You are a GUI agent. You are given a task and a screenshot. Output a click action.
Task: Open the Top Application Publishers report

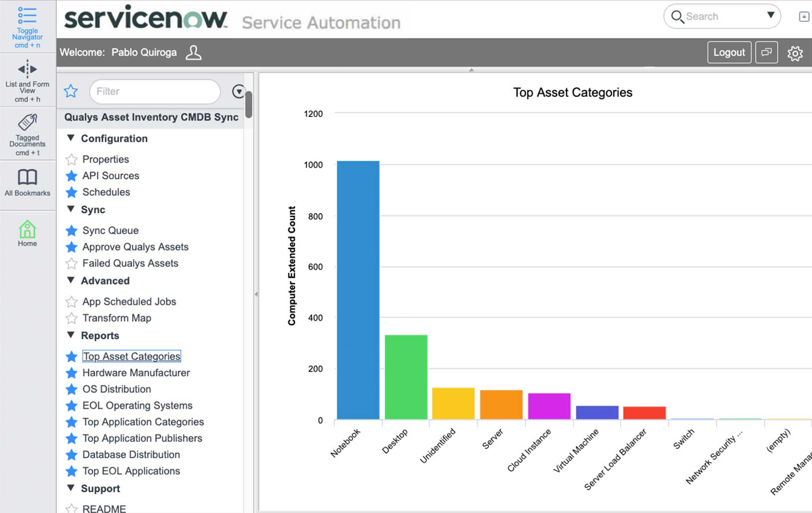[x=142, y=439]
